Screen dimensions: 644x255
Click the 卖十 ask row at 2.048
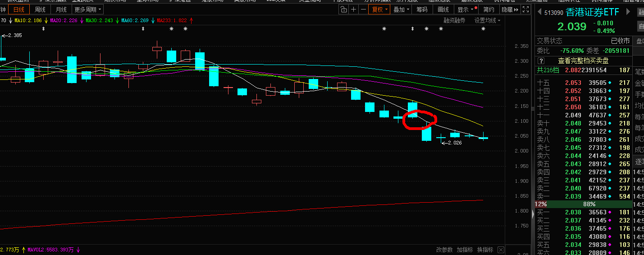(x=583, y=123)
